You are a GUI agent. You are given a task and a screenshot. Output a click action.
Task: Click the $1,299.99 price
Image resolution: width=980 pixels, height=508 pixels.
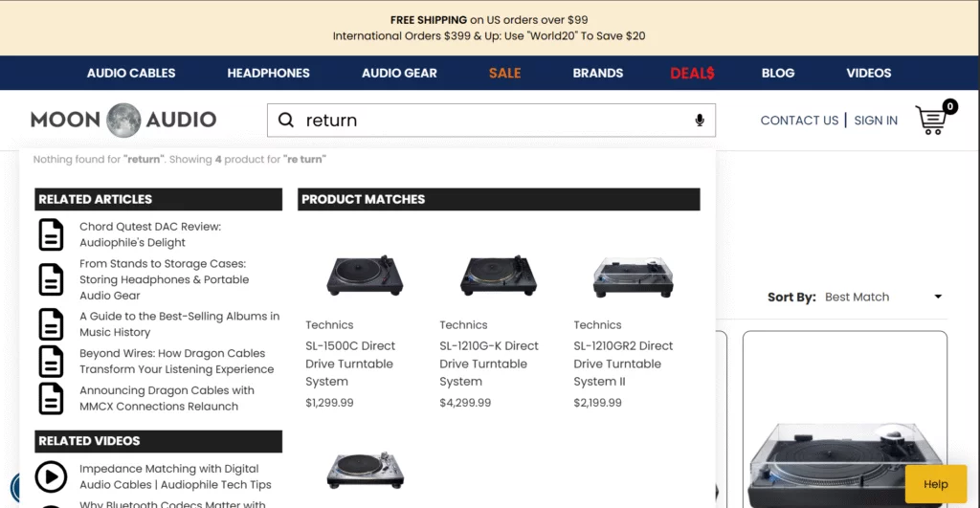[x=329, y=403]
